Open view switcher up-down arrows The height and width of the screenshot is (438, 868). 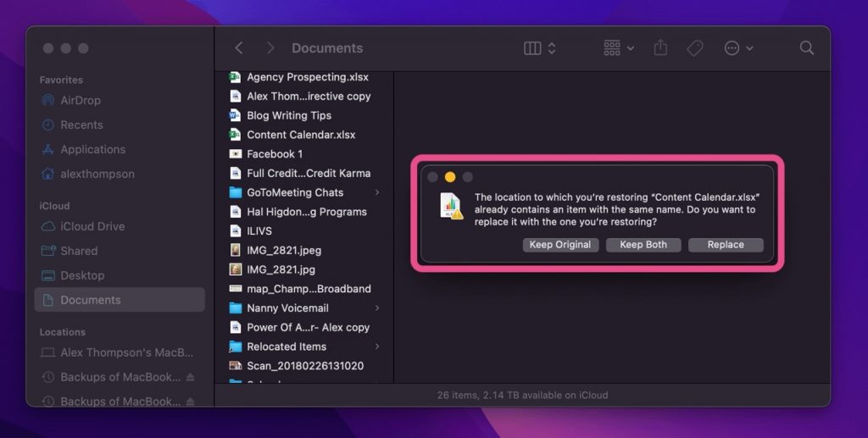point(551,48)
